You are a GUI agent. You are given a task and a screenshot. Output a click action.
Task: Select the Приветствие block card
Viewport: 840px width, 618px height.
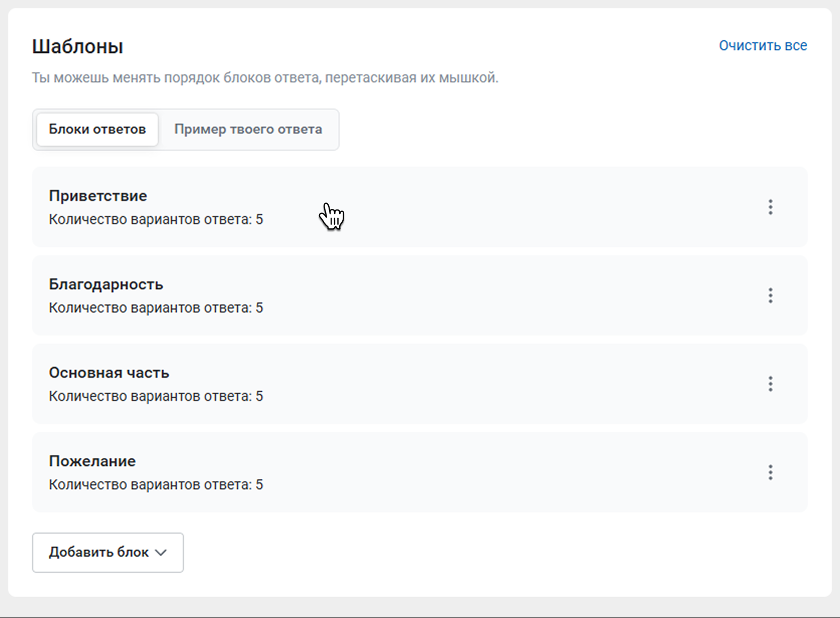pos(452,207)
